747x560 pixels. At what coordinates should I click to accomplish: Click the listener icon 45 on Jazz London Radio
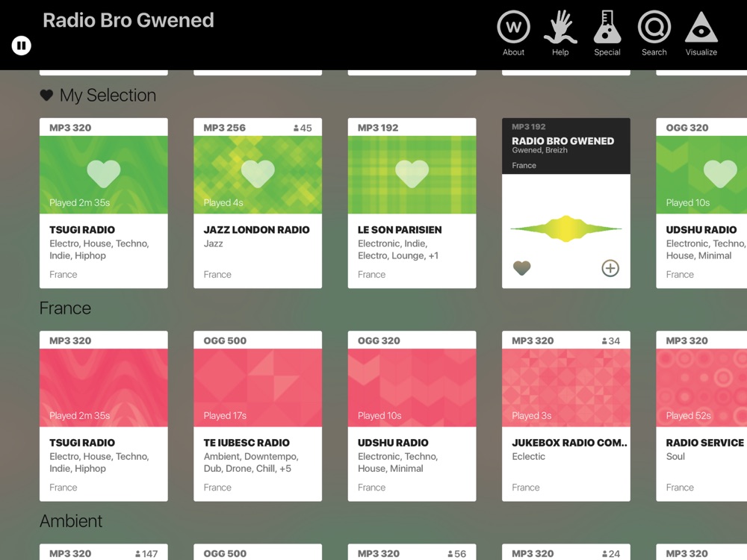[297, 128]
